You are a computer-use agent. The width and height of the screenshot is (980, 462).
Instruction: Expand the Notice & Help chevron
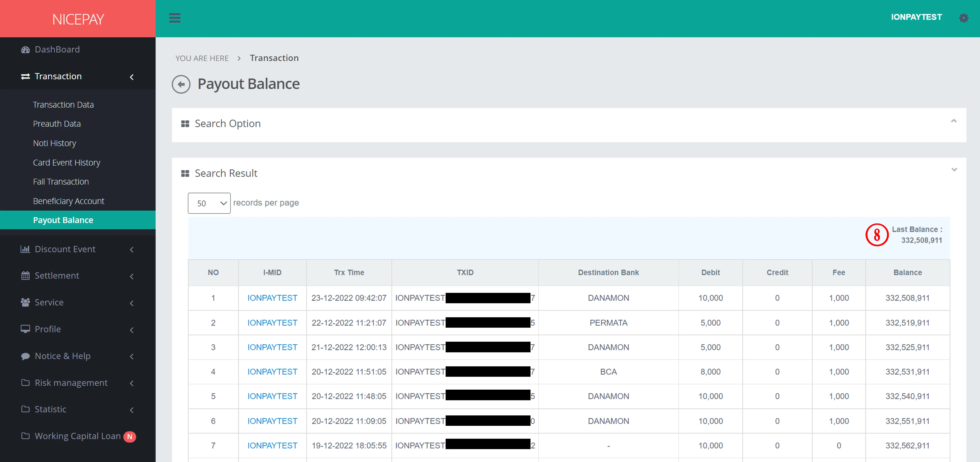pos(132,356)
